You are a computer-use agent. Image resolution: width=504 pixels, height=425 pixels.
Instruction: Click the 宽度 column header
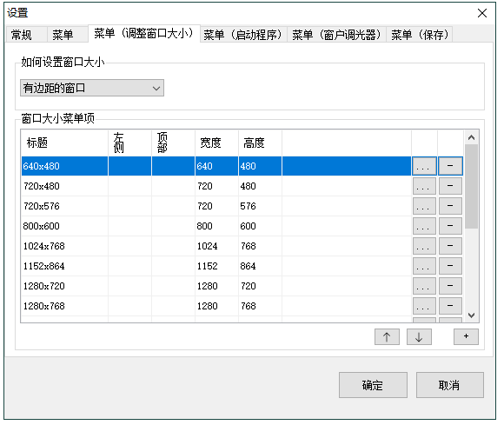coord(216,143)
